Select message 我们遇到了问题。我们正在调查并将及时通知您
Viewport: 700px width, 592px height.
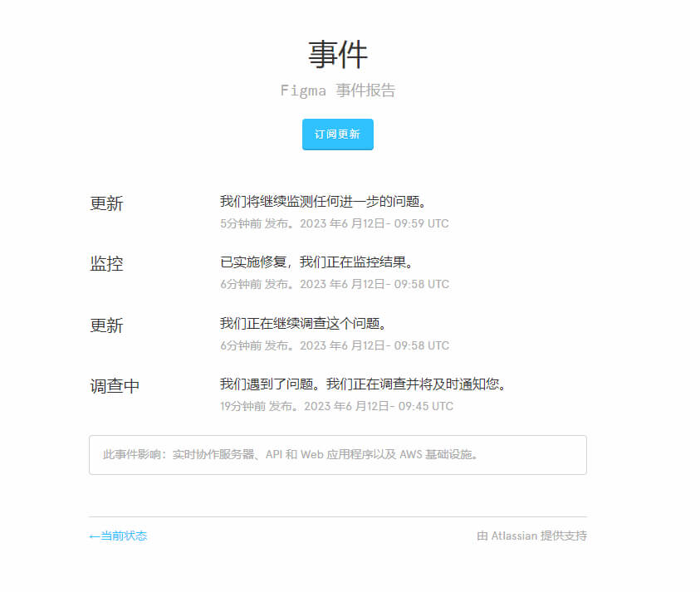click(363, 385)
